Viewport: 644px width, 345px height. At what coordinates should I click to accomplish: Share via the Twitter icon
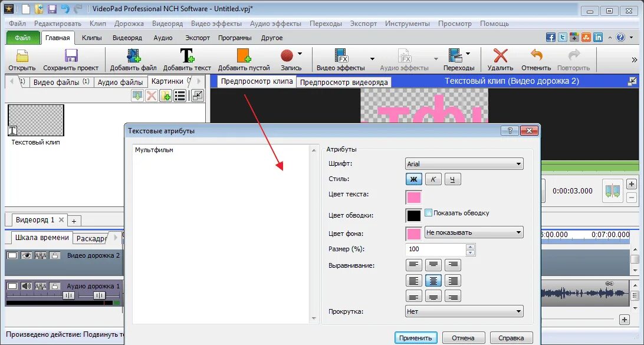[562, 37]
